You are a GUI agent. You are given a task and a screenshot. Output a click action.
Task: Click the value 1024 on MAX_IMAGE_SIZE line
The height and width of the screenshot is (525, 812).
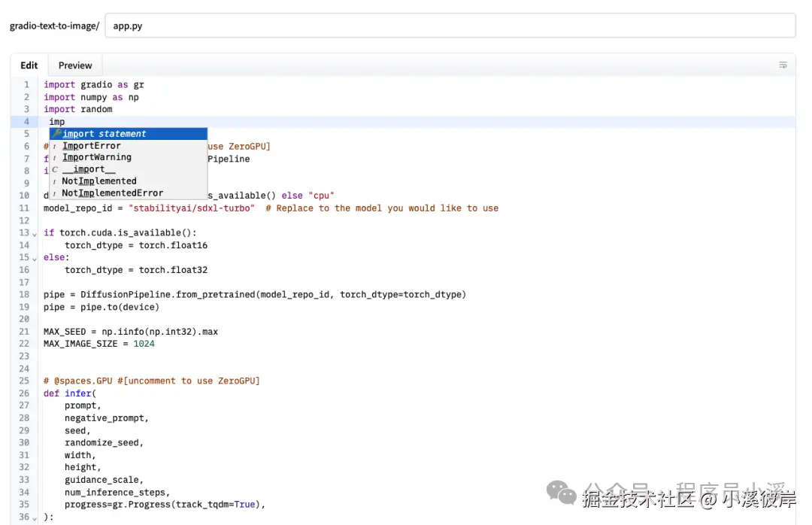[144, 344]
